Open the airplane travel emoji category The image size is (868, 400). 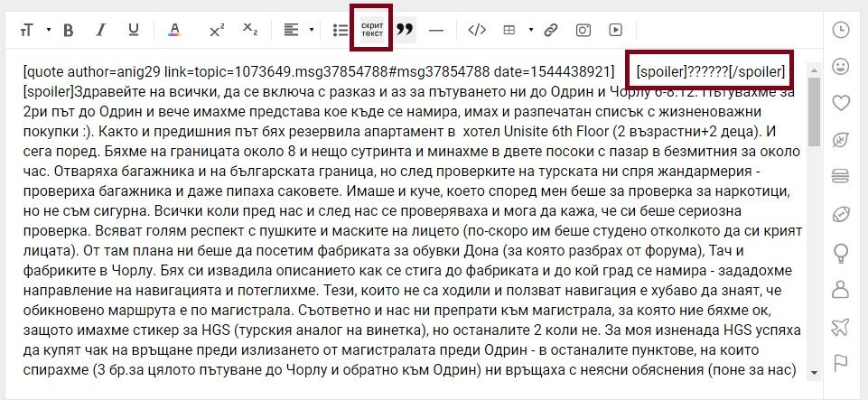(841, 327)
